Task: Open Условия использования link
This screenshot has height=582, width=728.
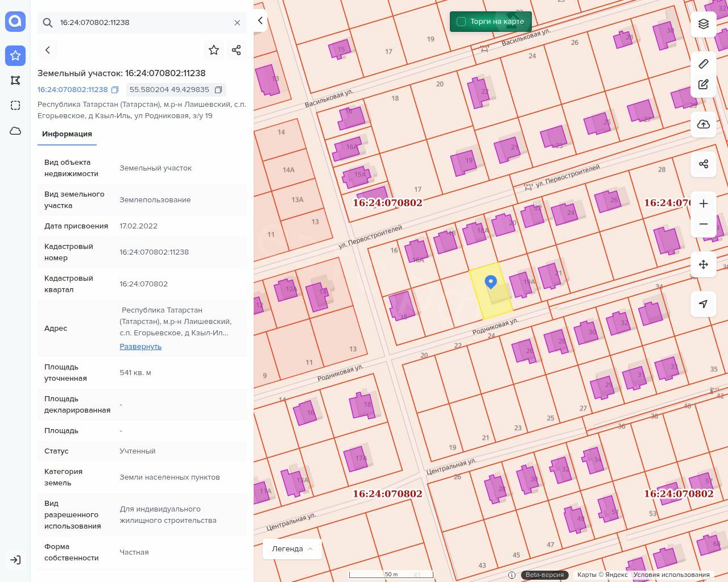Action: 671,575
